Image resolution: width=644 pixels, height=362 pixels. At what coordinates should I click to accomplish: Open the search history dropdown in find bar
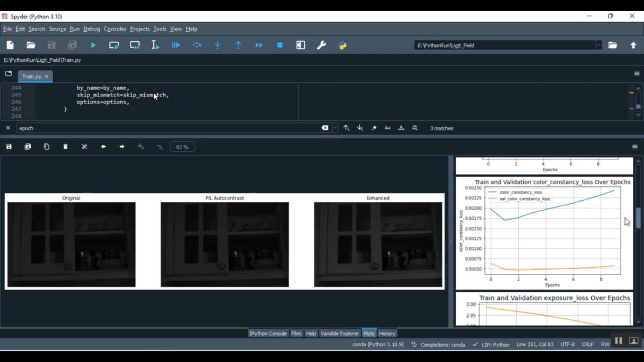[x=335, y=128]
